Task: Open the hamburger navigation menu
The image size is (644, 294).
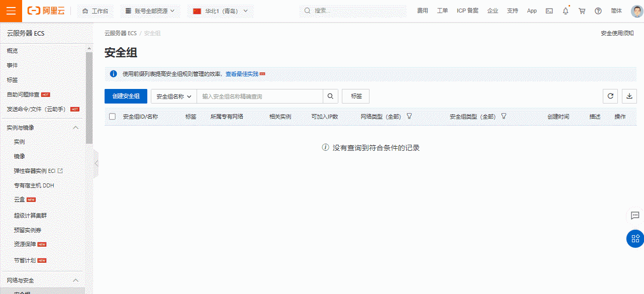Action: pos(11,11)
